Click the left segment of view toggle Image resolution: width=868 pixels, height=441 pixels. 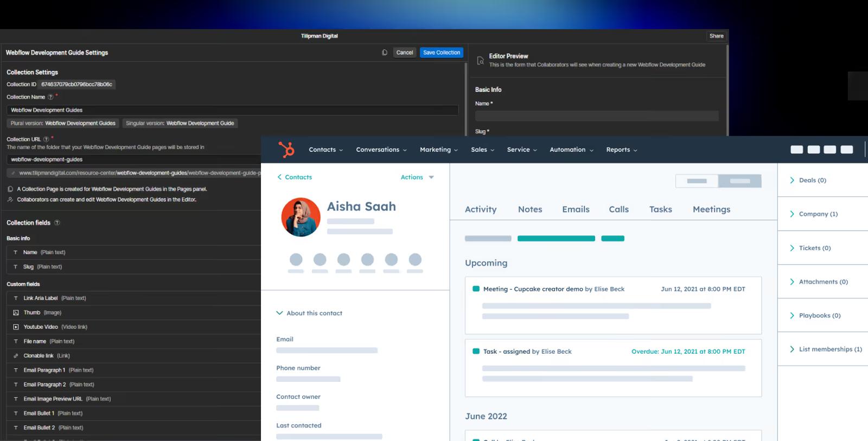coord(697,181)
